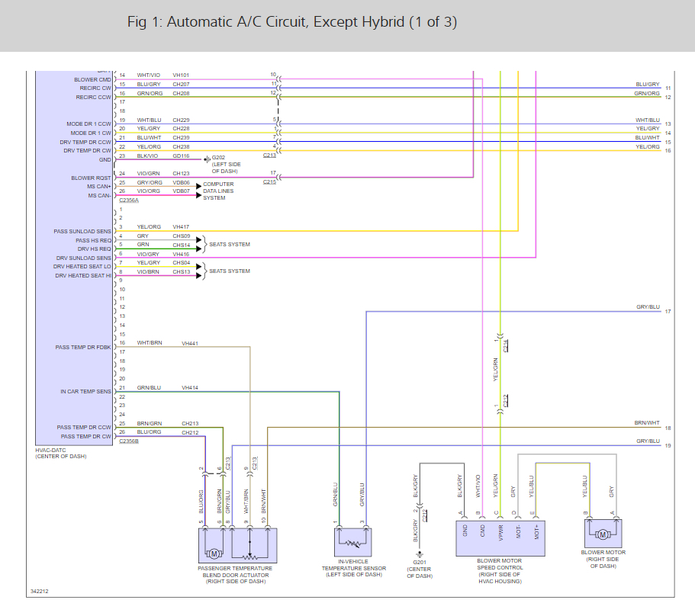Click the 'BLU/GRY' label at reference 11
This screenshot has width=695, height=616.
pos(648,84)
